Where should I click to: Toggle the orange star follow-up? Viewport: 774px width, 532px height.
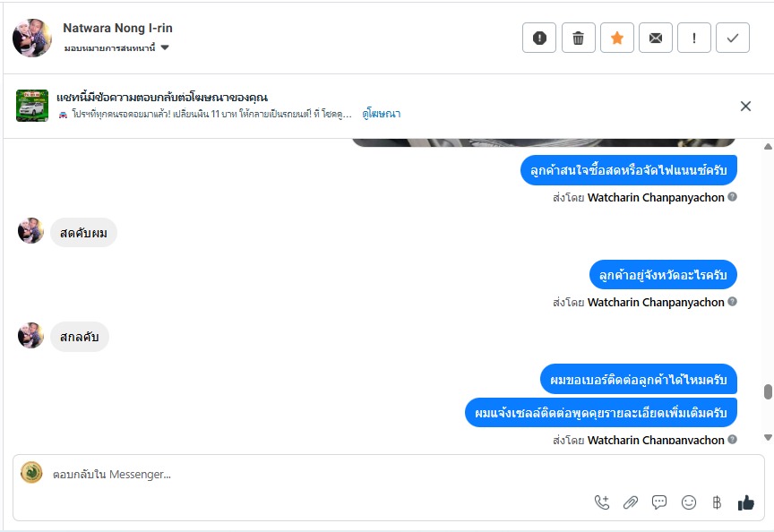(616, 38)
